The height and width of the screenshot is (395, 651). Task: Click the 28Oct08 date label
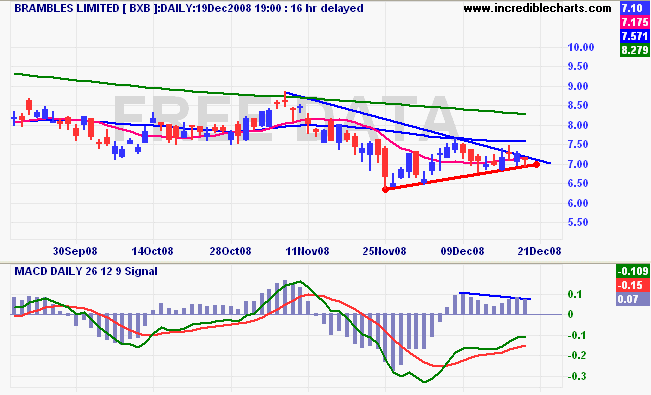(x=230, y=251)
